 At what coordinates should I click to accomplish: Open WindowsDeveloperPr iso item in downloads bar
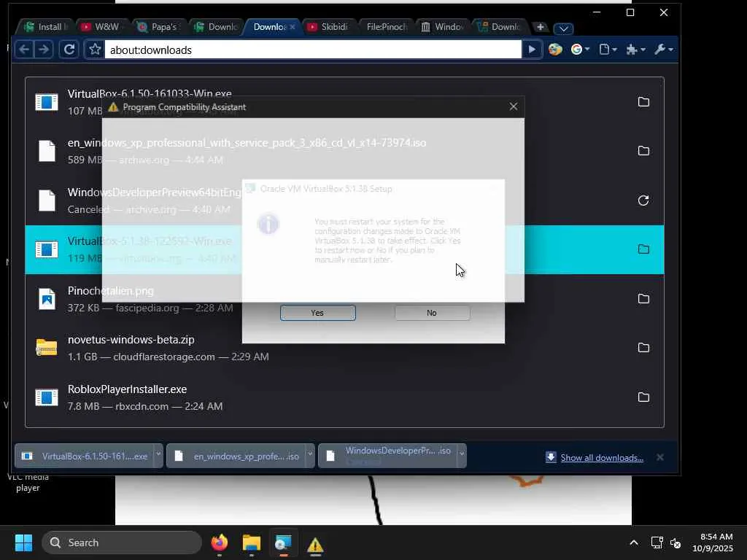coord(388,456)
